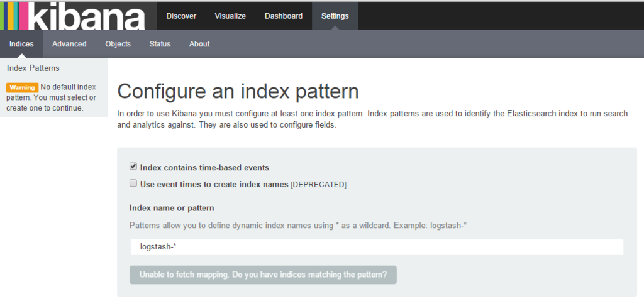The image size is (644, 306).
Task: Go to the Dashboard tab
Action: (284, 16)
